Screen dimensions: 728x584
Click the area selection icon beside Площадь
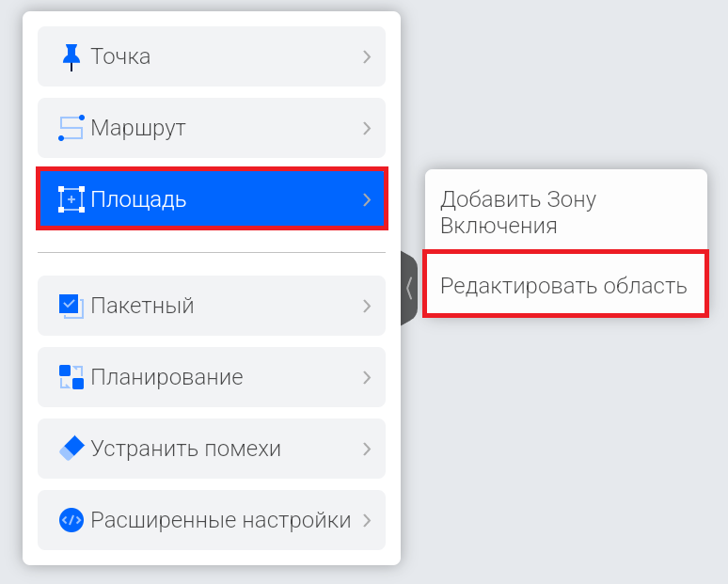pyautogui.click(x=71, y=199)
